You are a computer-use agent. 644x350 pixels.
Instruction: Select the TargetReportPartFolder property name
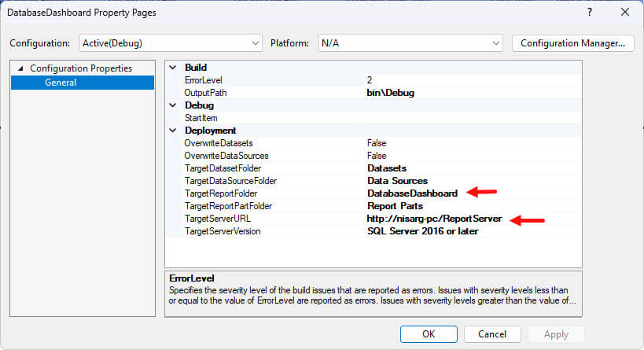[228, 206]
